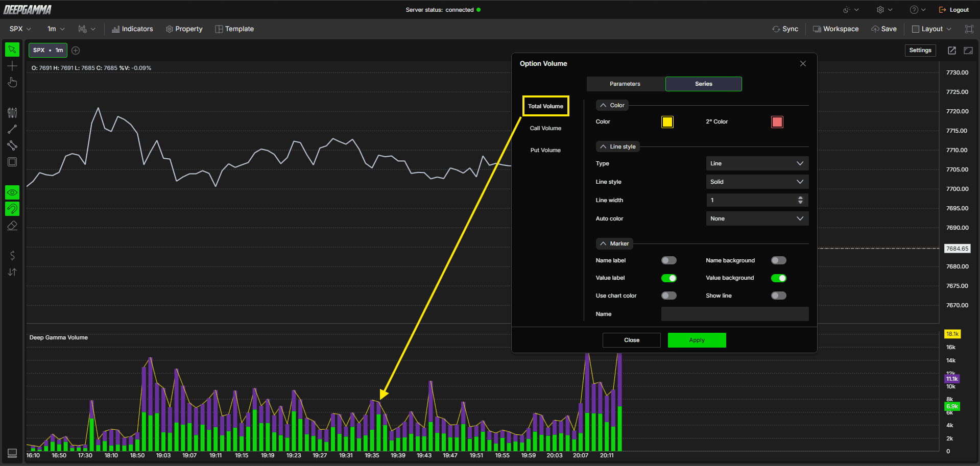The width and height of the screenshot is (980, 466).
Task: Toggle Use chart color switch
Action: click(x=668, y=296)
